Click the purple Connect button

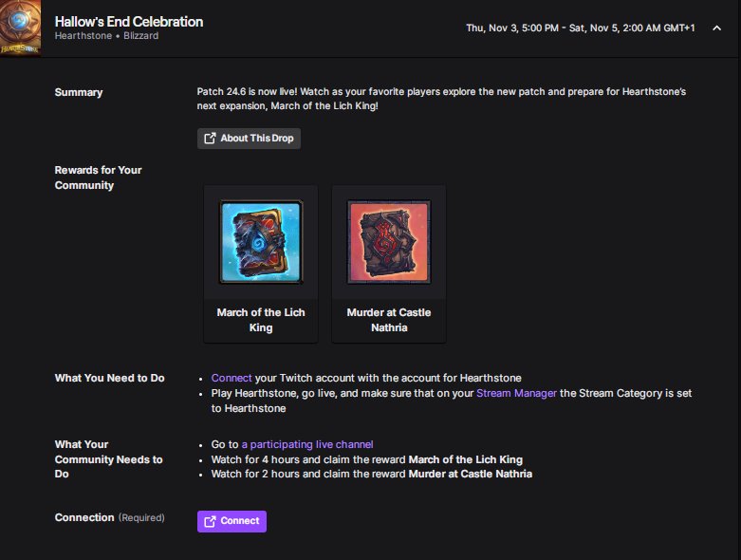[x=232, y=521]
